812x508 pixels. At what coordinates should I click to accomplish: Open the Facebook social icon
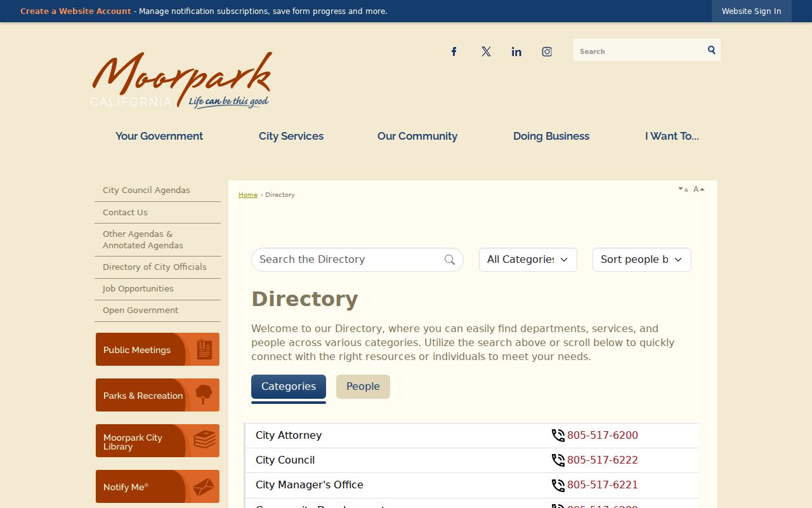coord(454,51)
